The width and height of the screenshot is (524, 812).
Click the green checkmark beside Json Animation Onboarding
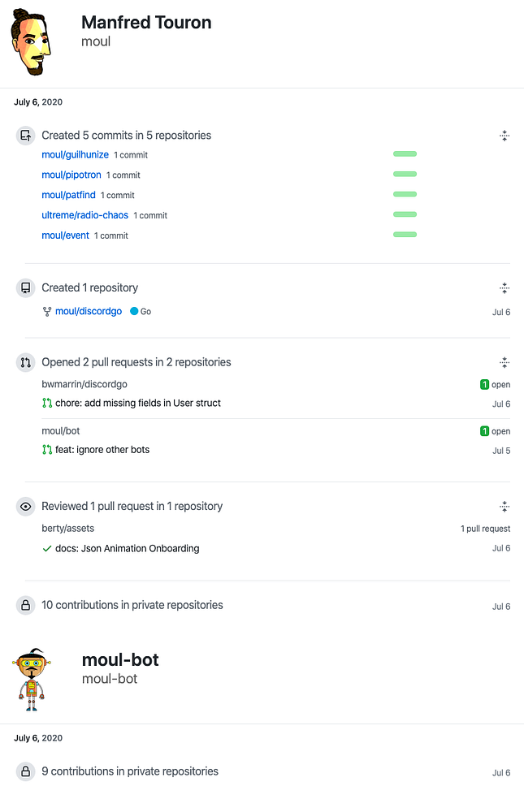47,548
